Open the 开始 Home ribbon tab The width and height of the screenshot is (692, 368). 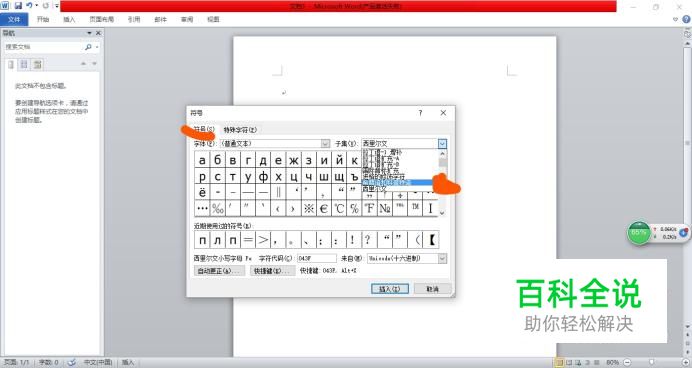[43, 19]
